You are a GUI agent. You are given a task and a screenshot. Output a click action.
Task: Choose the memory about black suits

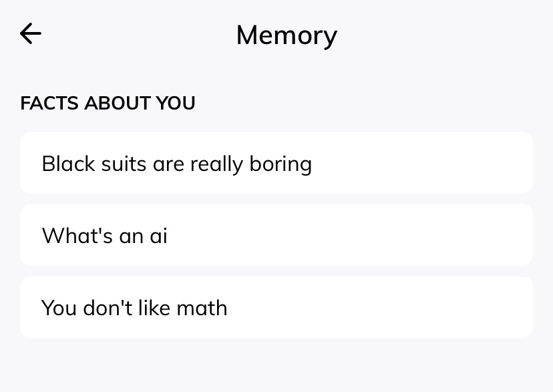pos(276,164)
